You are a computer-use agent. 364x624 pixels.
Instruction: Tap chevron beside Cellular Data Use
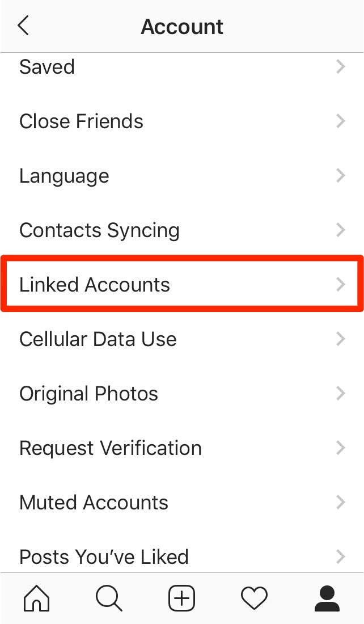point(340,339)
